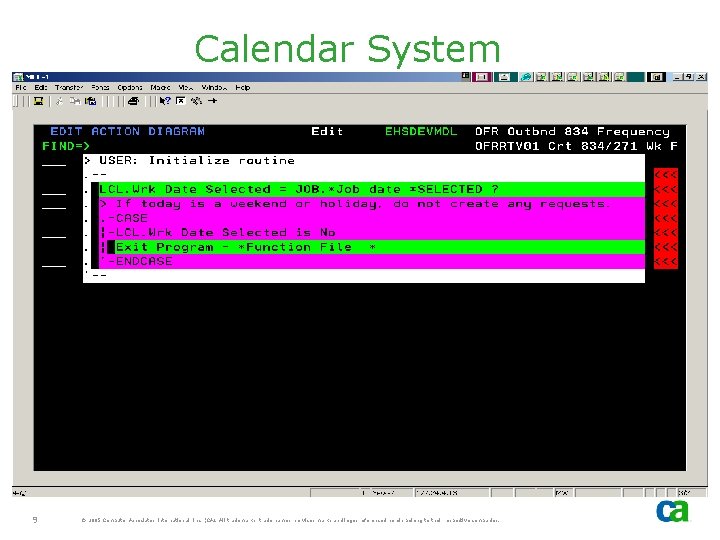
Task: Click the 'Edit' mode label in header
Action: click(327, 131)
